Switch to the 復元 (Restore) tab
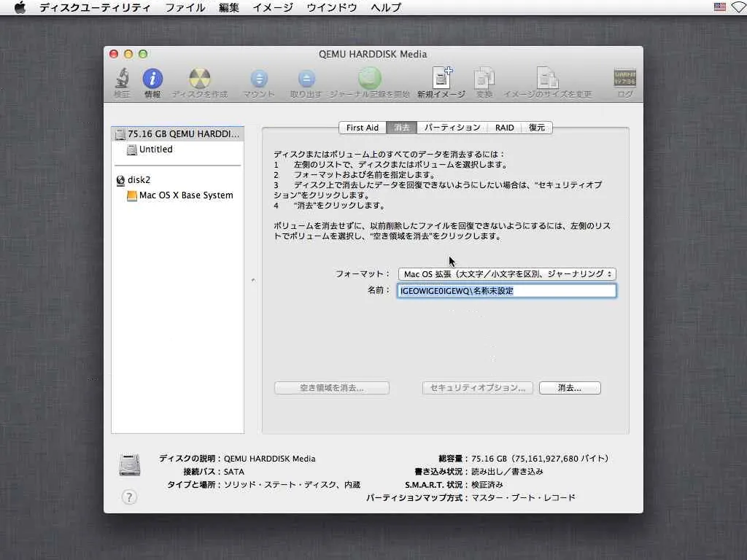The width and height of the screenshot is (747, 560). [x=536, y=128]
